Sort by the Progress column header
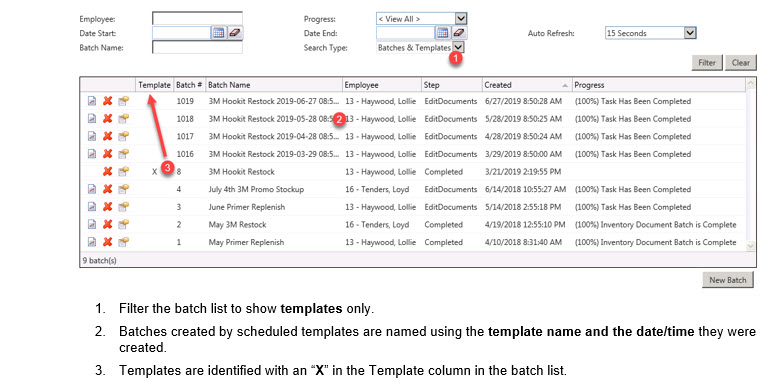 659,85
